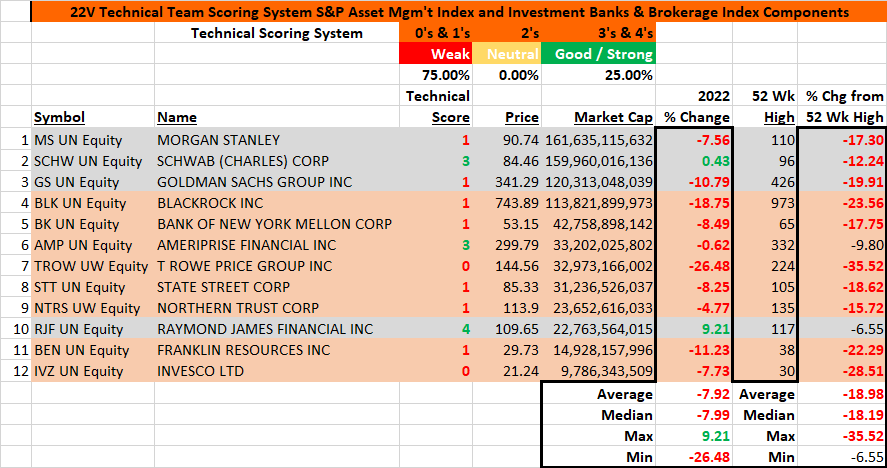Select the green 'Good / Strong' legend cell
Screen dimensions: 887x468
pyautogui.click(x=598, y=54)
